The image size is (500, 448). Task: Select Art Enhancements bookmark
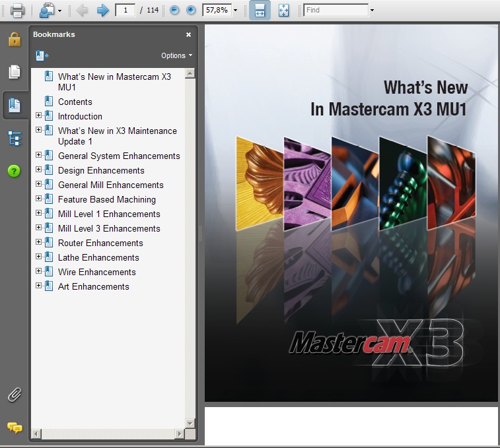tap(93, 287)
